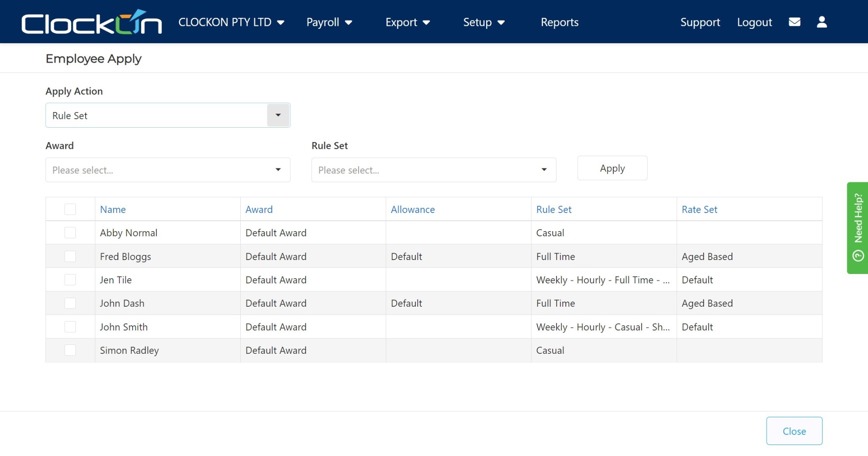This screenshot has width=868, height=456.
Task: Open the Support link
Action: pos(700,22)
